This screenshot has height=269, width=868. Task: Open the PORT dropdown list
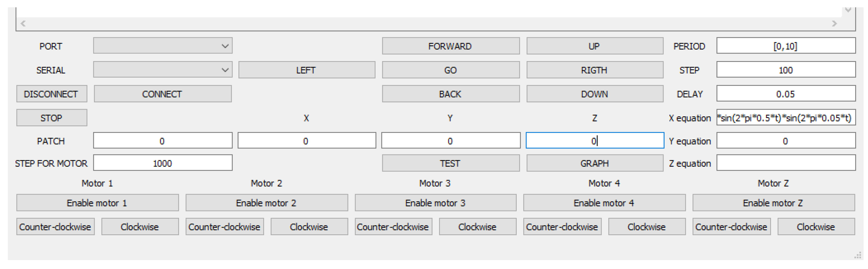click(x=163, y=46)
